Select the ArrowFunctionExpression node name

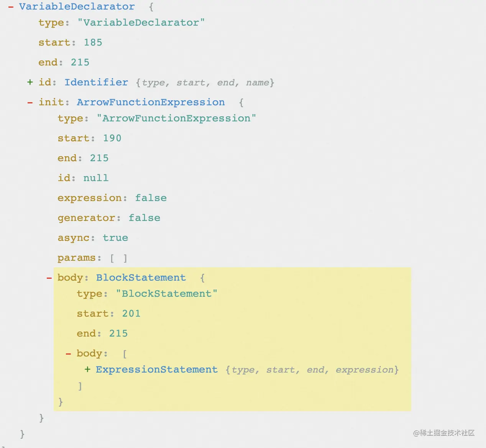151,102
